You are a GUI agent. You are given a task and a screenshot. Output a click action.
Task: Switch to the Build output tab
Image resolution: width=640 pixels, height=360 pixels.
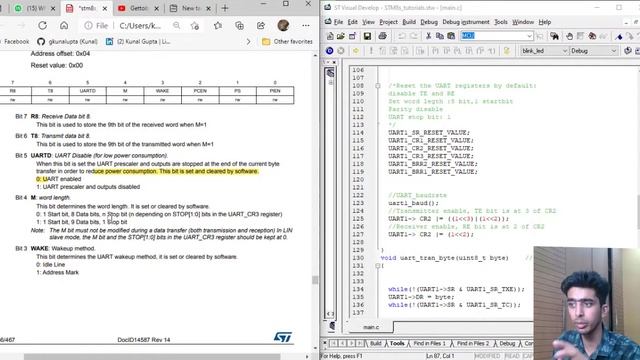[x=376, y=344]
